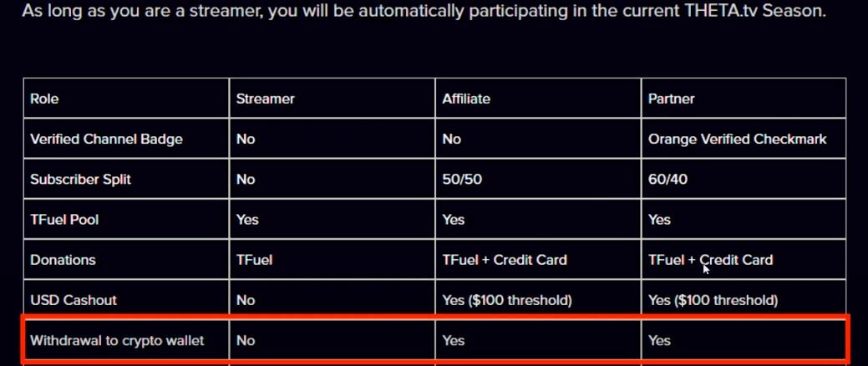The width and height of the screenshot is (868, 366).
Task: Select Affiliate Yes ($100 threshold) cell
Action: pos(538,299)
